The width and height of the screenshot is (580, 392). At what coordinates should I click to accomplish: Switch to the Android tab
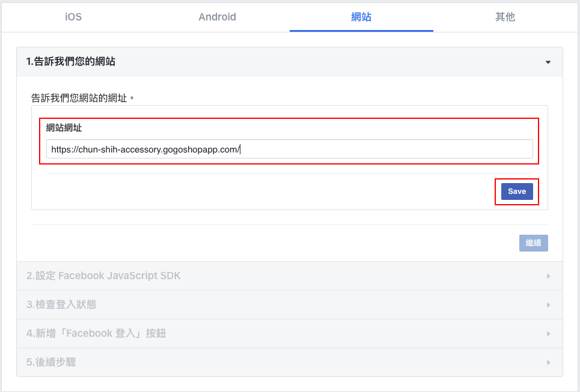tap(217, 17)
